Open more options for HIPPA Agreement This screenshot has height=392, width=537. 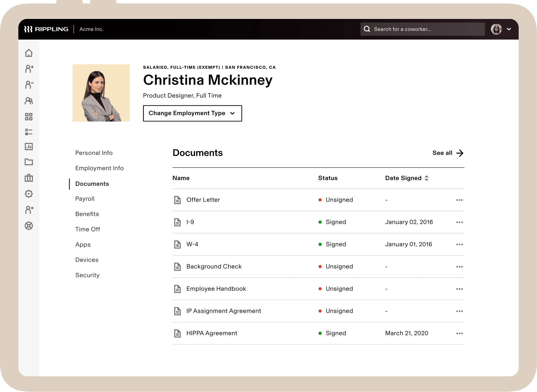459,333
